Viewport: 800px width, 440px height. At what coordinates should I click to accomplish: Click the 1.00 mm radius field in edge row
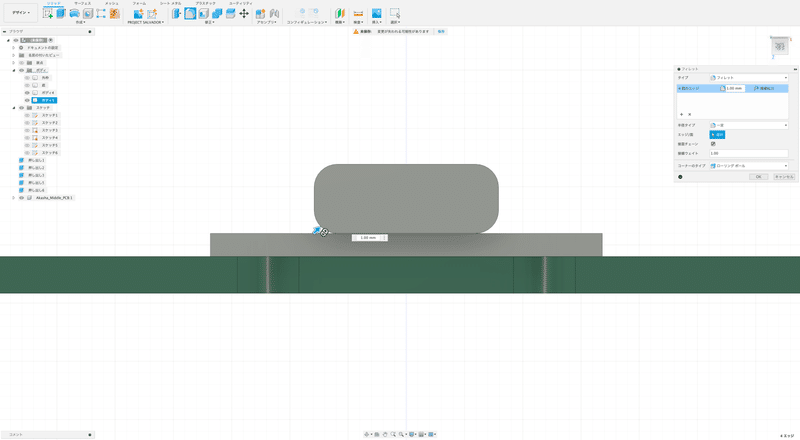pos(735,88)
